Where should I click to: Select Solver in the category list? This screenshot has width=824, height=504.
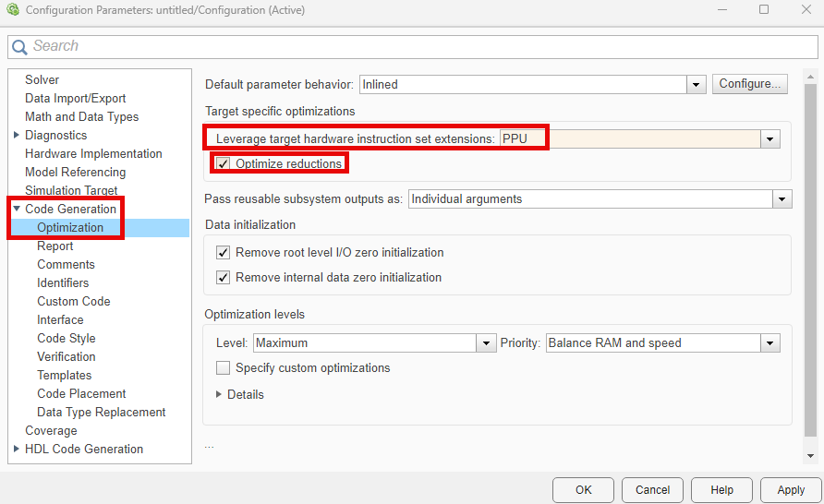[42, 80]
